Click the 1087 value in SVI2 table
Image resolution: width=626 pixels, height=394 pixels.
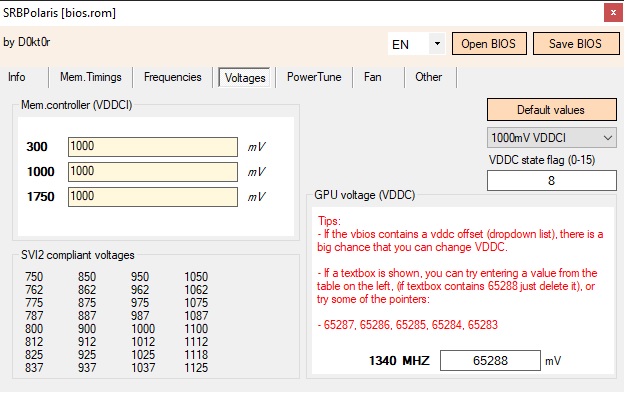coord(196,316)
